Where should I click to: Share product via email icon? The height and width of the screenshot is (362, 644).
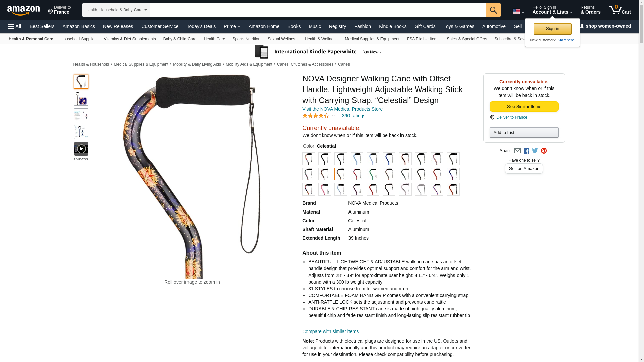(517, 151)
